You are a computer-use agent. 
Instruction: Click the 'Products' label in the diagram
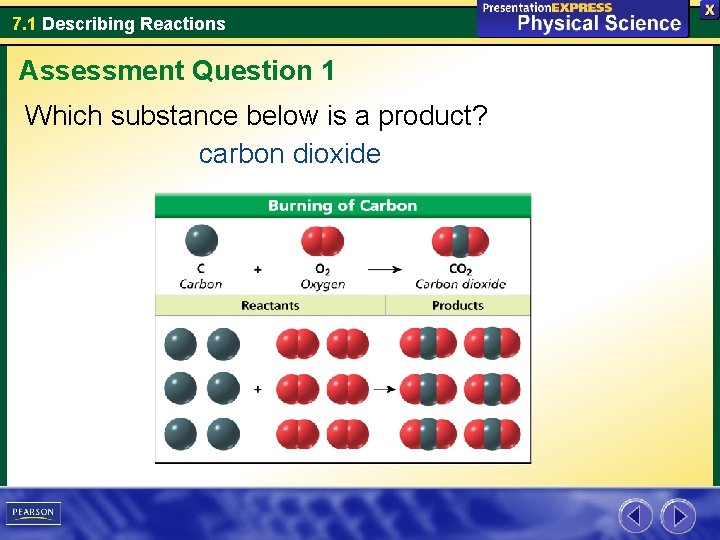pos(458,305)
